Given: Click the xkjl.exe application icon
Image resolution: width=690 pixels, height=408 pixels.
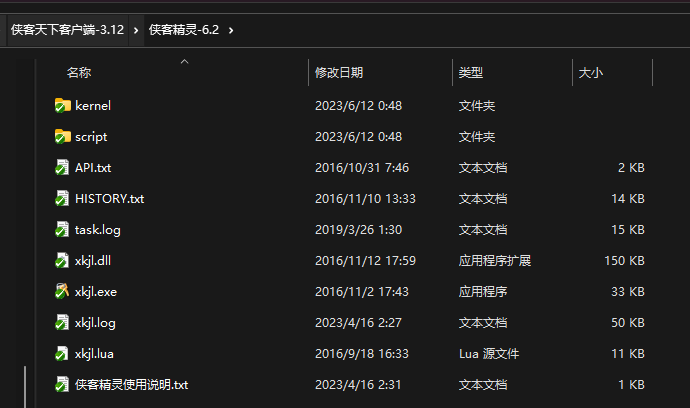Looking at the screenshot, I should (x=63, y=291).
